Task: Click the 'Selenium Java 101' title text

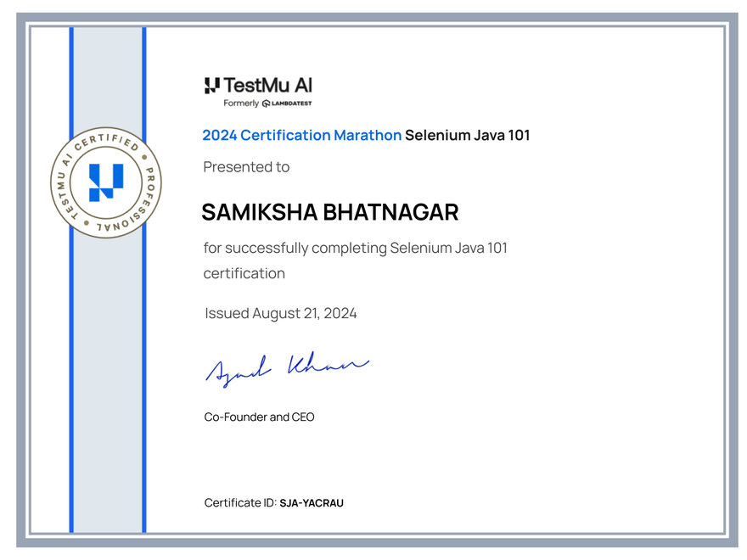Action: (x=468, y=135)
